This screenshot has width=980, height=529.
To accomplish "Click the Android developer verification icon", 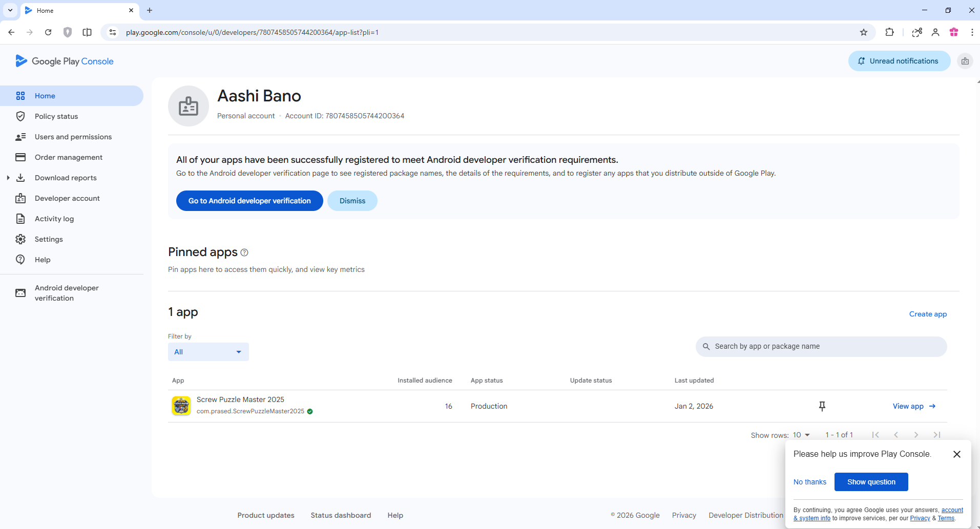I will coord(20,293).
